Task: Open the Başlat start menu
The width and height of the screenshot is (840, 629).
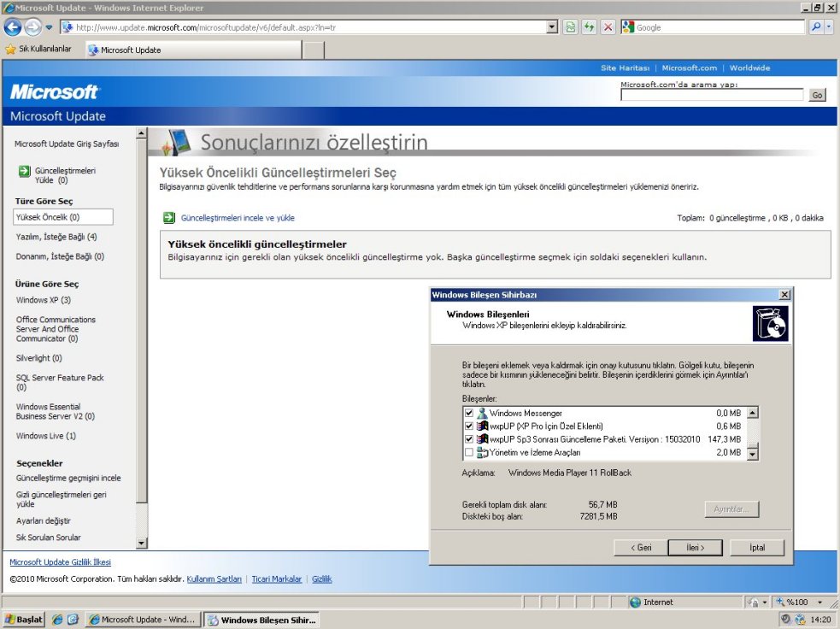Action: click(x=24, y=620)
